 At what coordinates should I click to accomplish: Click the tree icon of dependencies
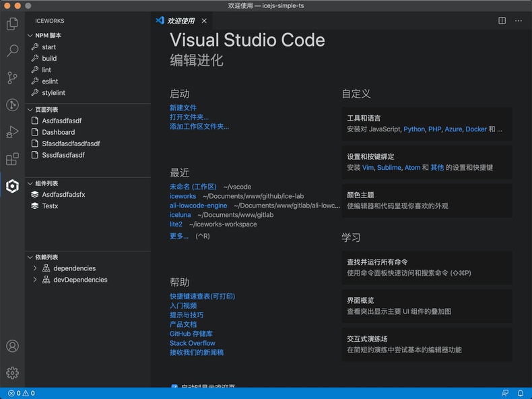pos(46,268)
